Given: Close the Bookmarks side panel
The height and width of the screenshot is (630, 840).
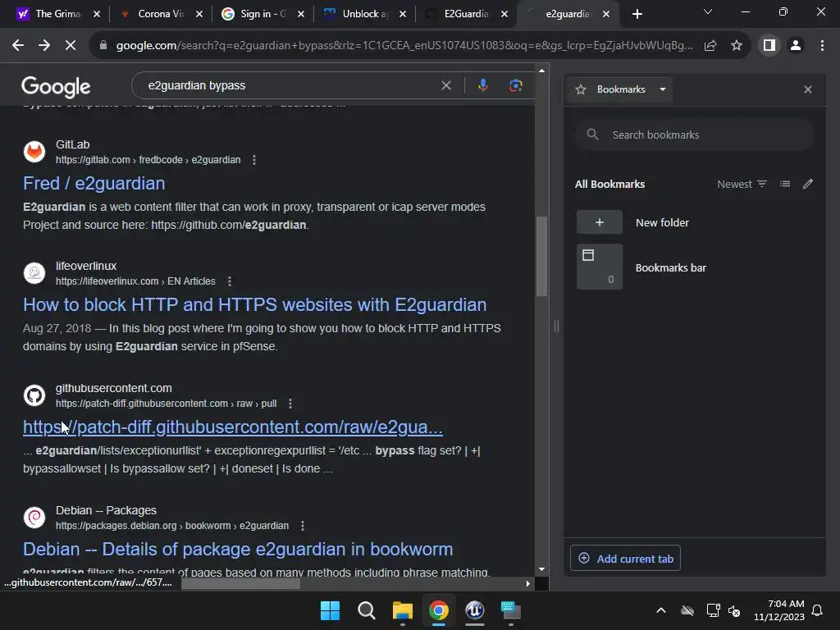Looking at the screenshot, I should pyautogui.click(x=807, y=89).
